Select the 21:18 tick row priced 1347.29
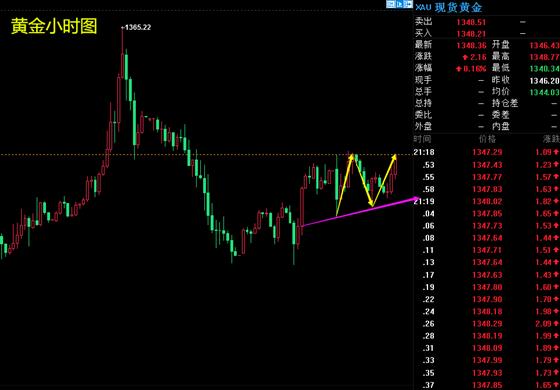The image size is (560, 390). [487, 152]
